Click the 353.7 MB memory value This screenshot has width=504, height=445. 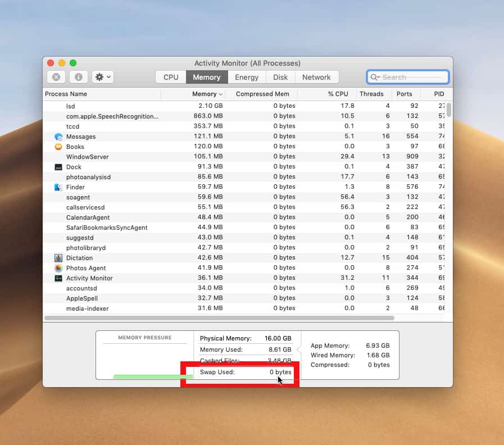pyautogui.click(x=208, y=126)
